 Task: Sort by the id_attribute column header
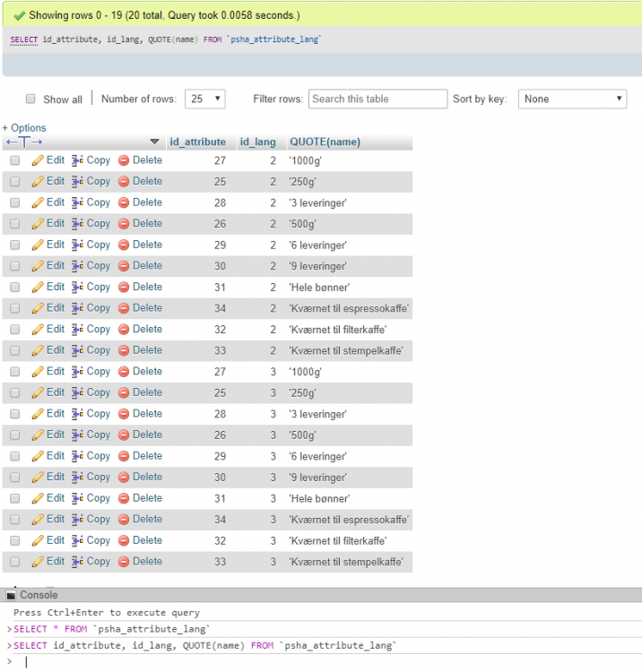tap(197, 142)
